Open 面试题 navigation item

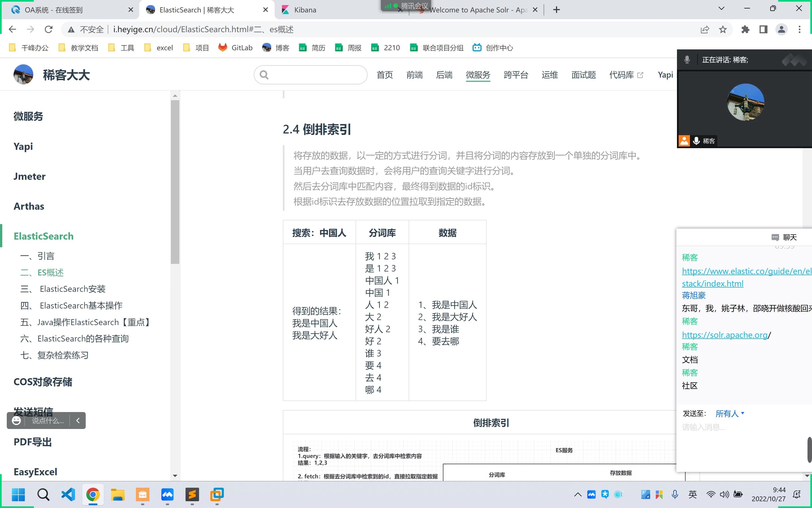point(584,75)
